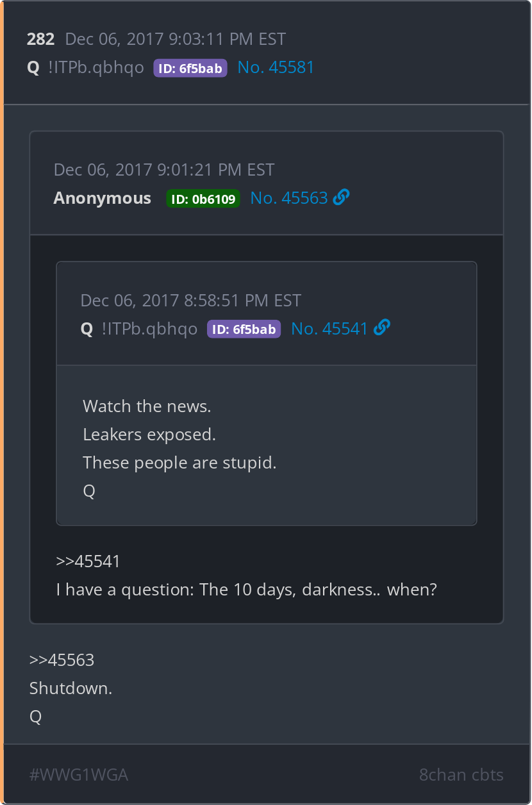The width and height of the screenshot is (532, 805).
Task: Click the !ITPb.qbhqo tripcode in header
Action: tap(96, 67)
